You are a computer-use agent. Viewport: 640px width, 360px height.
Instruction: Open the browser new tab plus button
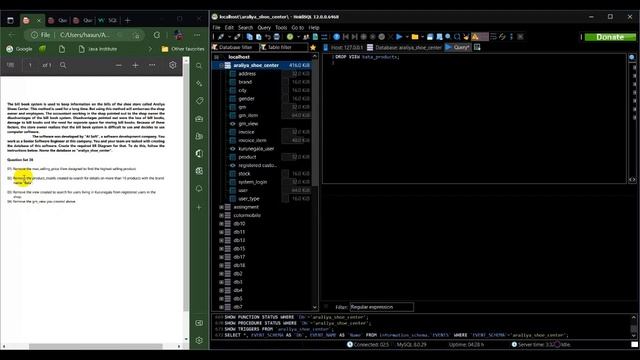[x=127, y=20]
